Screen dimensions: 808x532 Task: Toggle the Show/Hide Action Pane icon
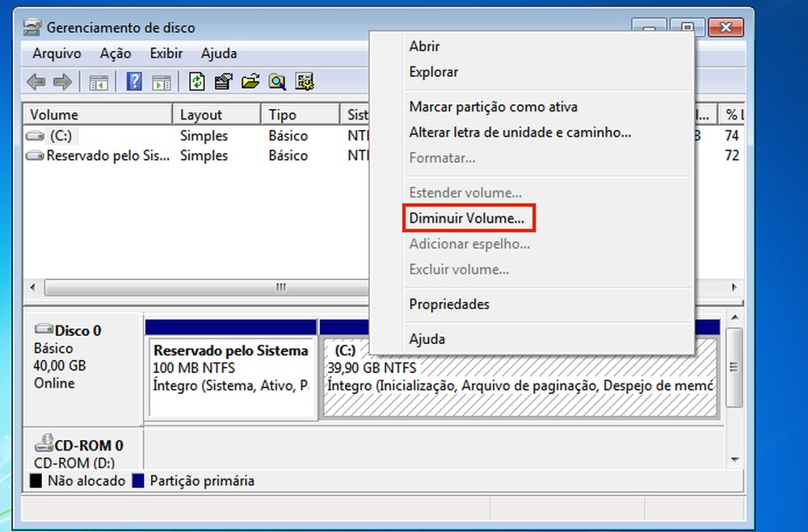pyautogui.click(x=162, y=81)
